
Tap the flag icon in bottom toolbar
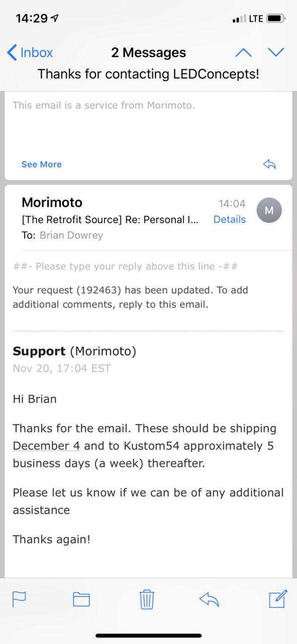tap(19, 599)
